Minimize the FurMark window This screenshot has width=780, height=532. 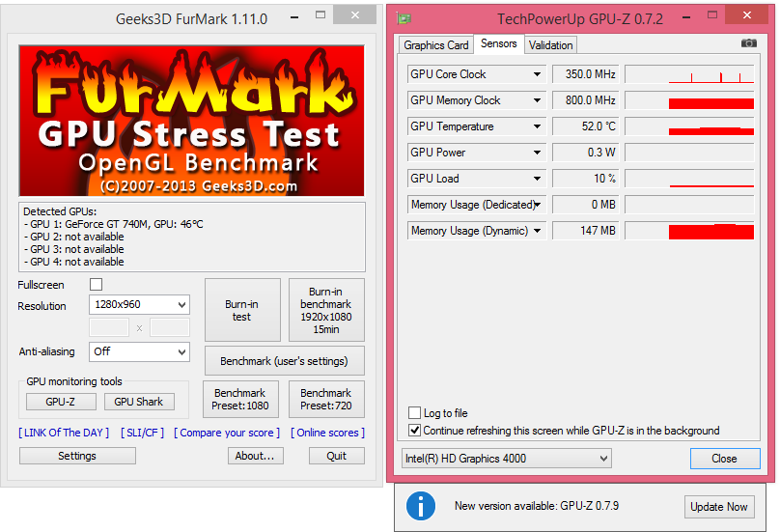(x=294, y=17)
